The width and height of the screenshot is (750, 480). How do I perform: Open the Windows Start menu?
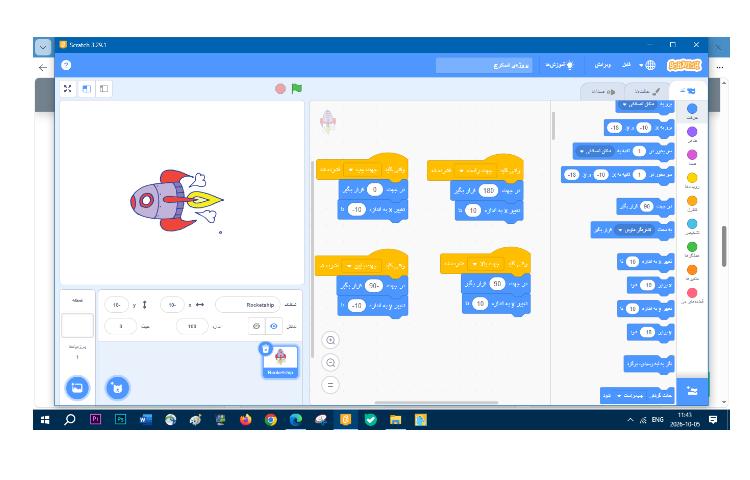(45, 420)
